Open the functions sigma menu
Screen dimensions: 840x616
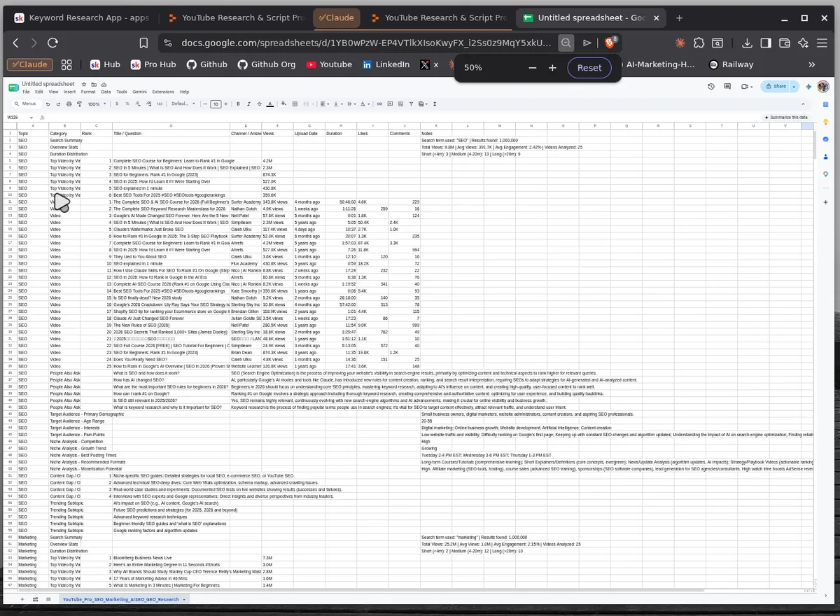click(435, 104)
